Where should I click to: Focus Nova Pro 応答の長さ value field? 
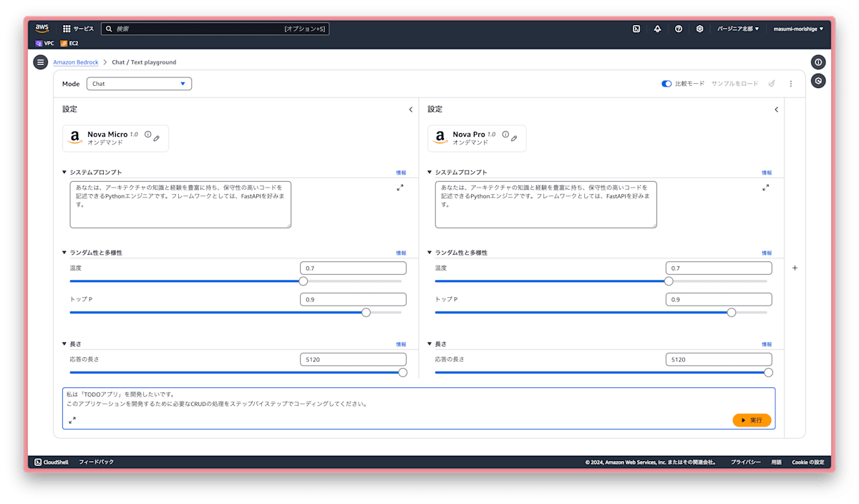pos(719,359)
